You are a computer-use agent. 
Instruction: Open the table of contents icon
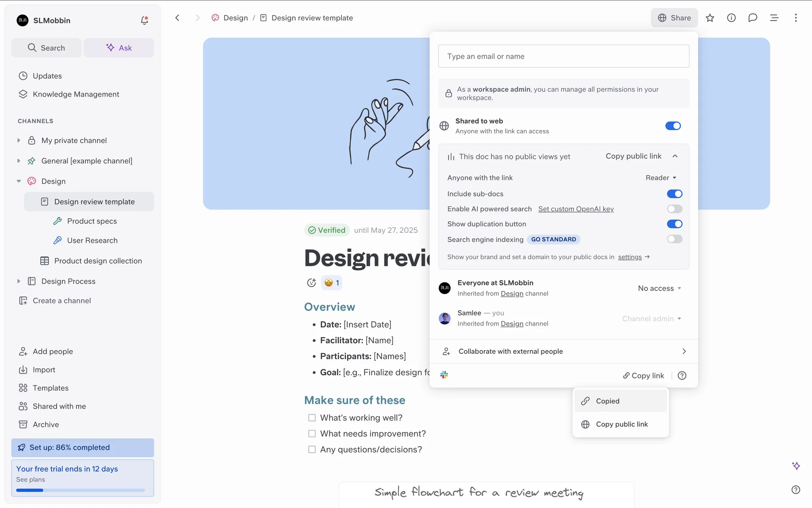(x=774, y=18)
